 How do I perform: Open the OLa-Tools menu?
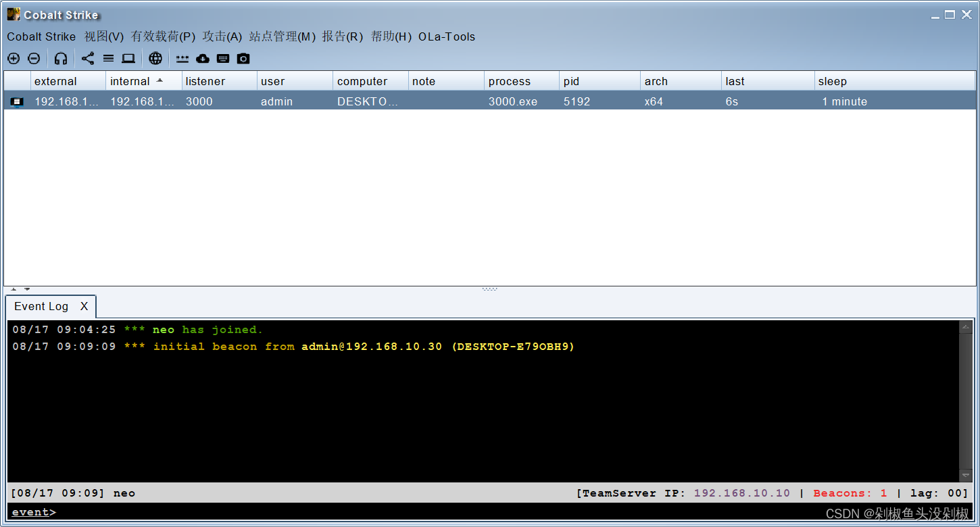(447, 36)
